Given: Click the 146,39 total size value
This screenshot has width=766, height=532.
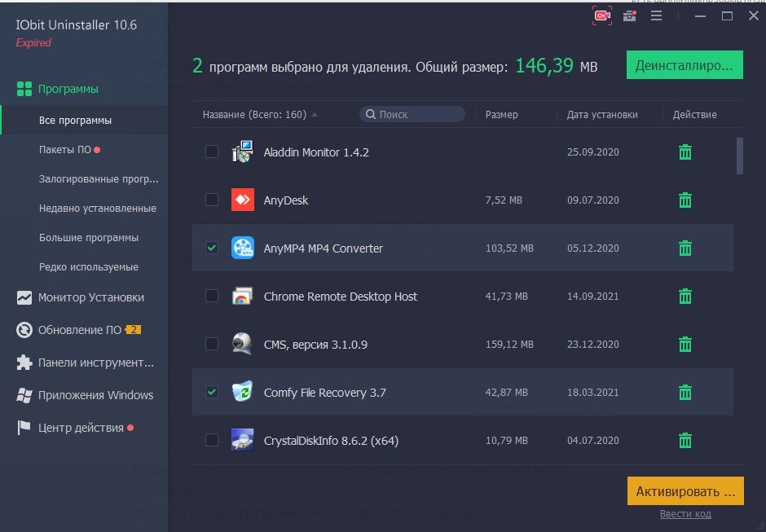Looking at the screenshot, I should [x=544, y=65].
